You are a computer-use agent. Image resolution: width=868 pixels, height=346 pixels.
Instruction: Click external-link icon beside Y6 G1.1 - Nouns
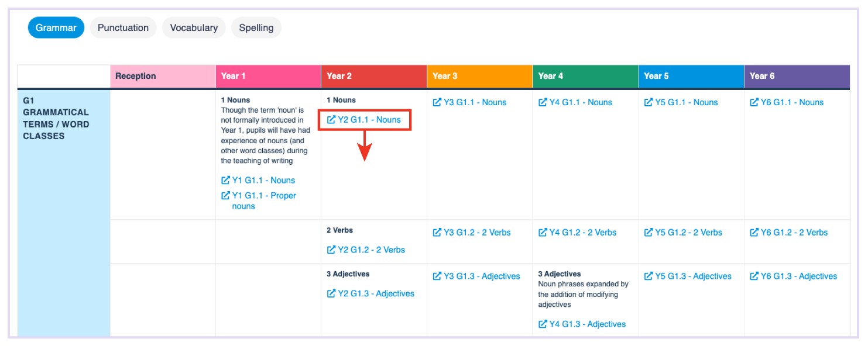coord(754,102)
